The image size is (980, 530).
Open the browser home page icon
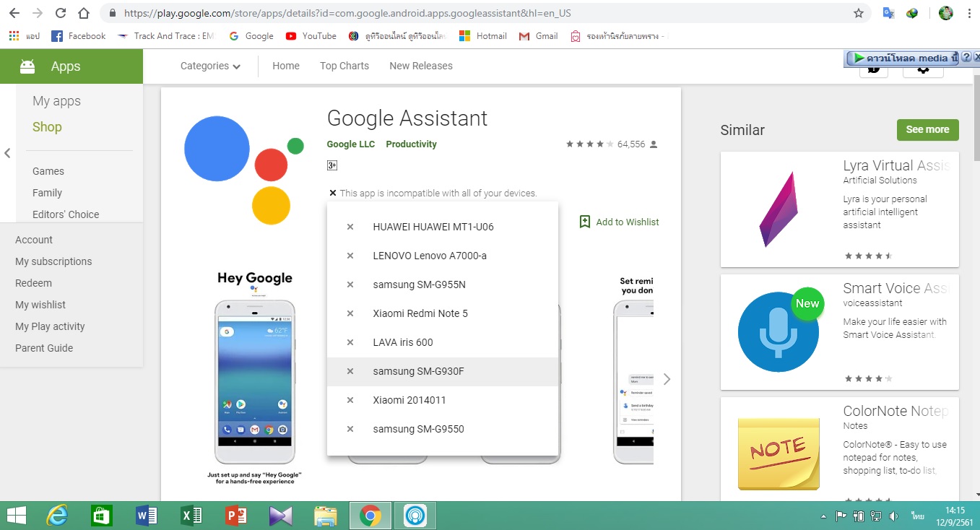(84, 13)
